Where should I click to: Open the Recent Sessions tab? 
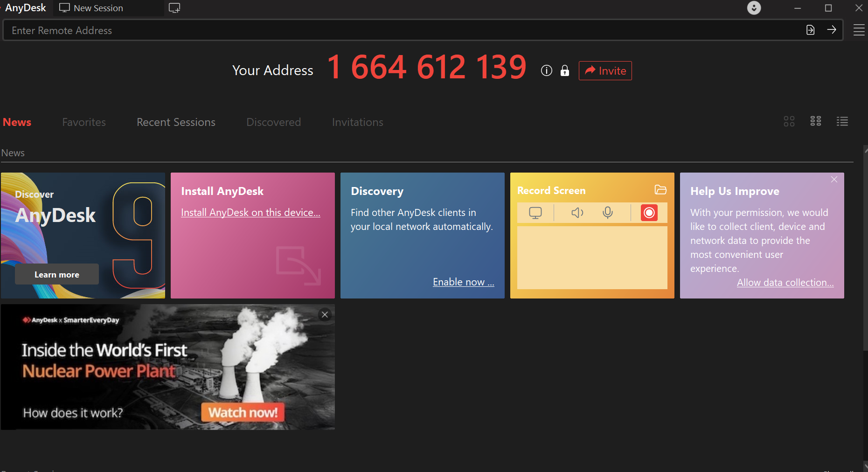pyautogui.click(x=176, y=122)
